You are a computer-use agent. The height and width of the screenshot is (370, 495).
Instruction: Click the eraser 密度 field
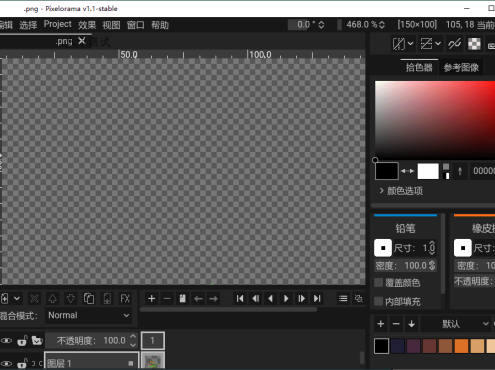point(475,266)
